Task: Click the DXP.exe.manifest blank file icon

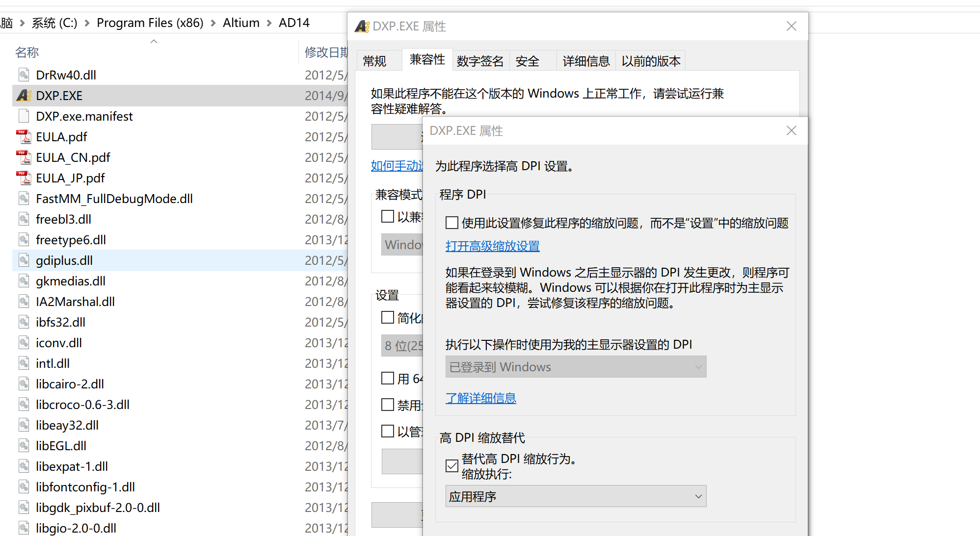Action: pos(24,116)
